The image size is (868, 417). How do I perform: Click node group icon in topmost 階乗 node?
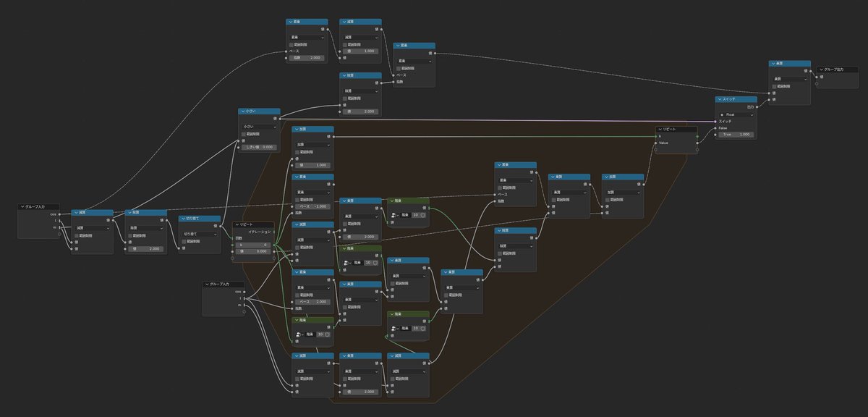click(395, 215)
